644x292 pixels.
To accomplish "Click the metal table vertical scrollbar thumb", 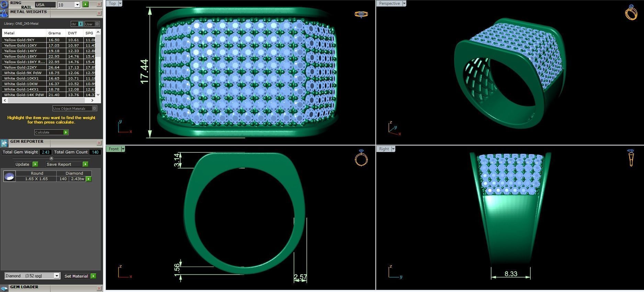I will (x=98, y=46).
